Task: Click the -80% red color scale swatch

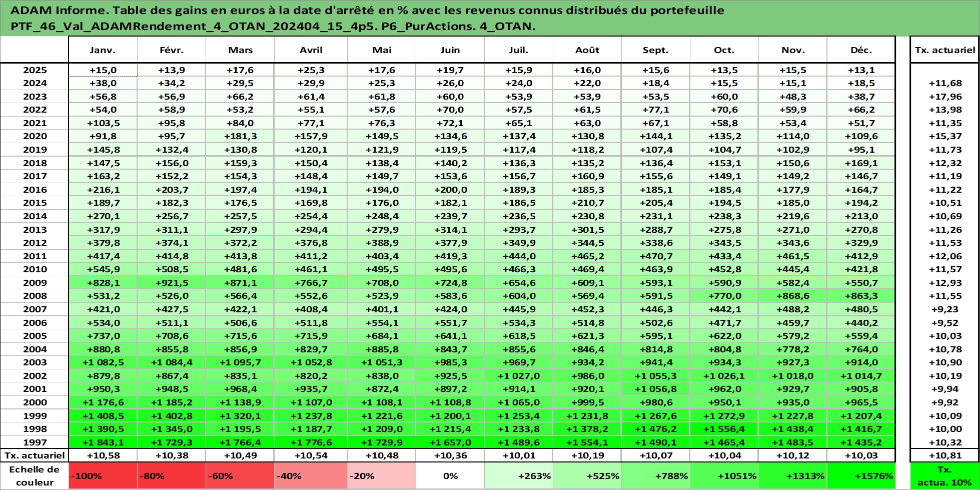Action: (172, 476)
